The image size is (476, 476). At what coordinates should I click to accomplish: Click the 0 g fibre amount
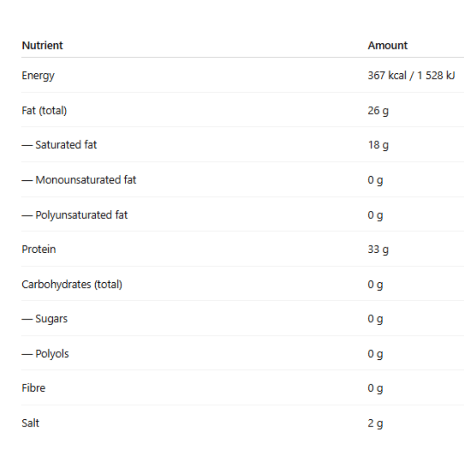(x=375, y=388)
